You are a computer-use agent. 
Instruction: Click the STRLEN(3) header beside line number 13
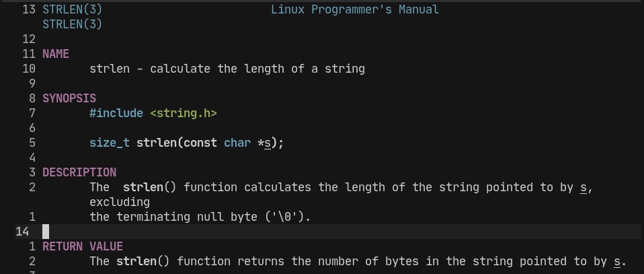pos(73,9)
